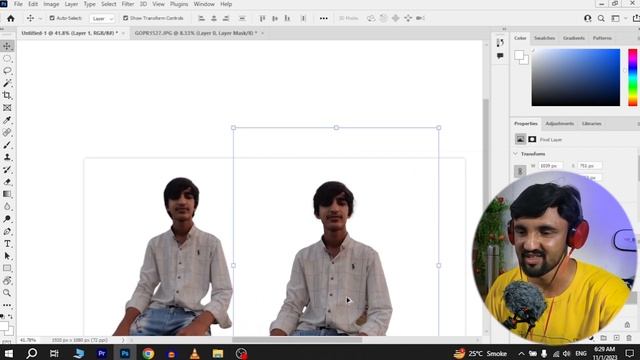This screenshot has width=640, height=360.
Task: Show hidden system tray icons
Action: point(521,353)
